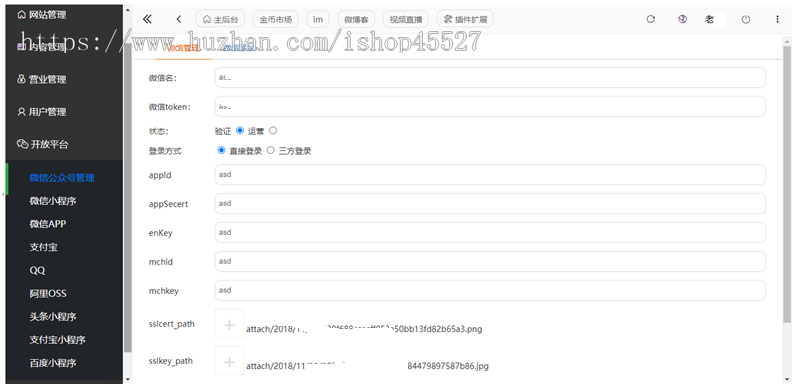The width and height of the screenshot is (794, 386).
Task: Focus the appSecert input field
Action: point(490,203)
